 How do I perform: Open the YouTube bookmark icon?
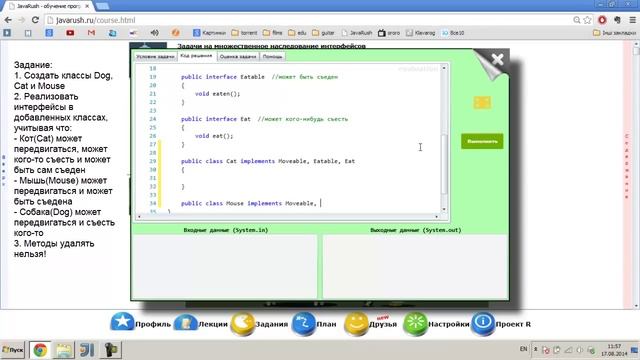click(x=70, y=33)
